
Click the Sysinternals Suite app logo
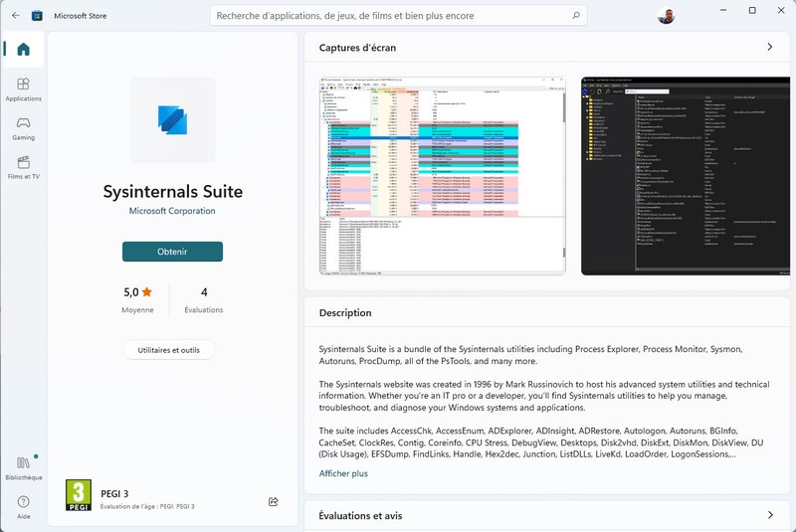(x=172, y=119)
